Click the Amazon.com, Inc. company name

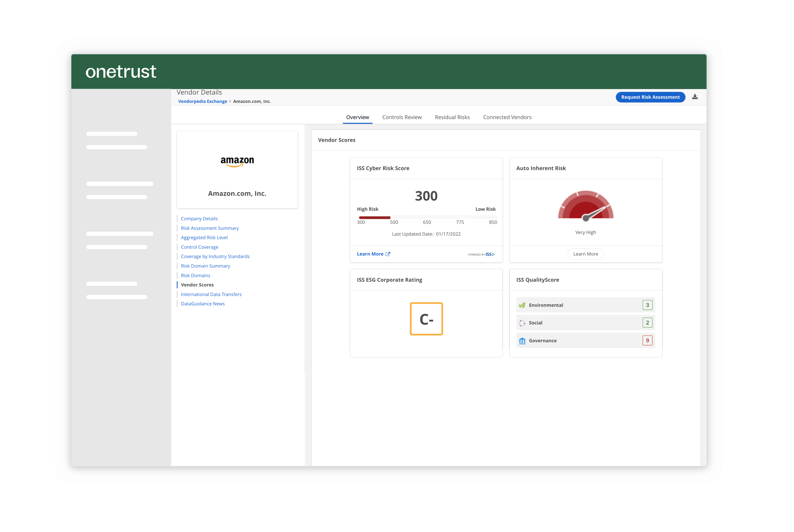pyautogui.click(x=237, y=193)
